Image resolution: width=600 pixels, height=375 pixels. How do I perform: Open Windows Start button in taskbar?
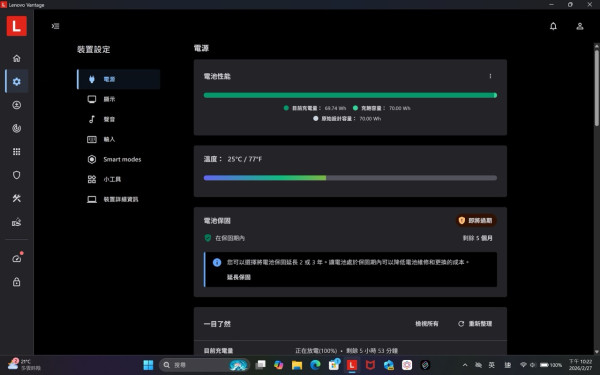148,365
